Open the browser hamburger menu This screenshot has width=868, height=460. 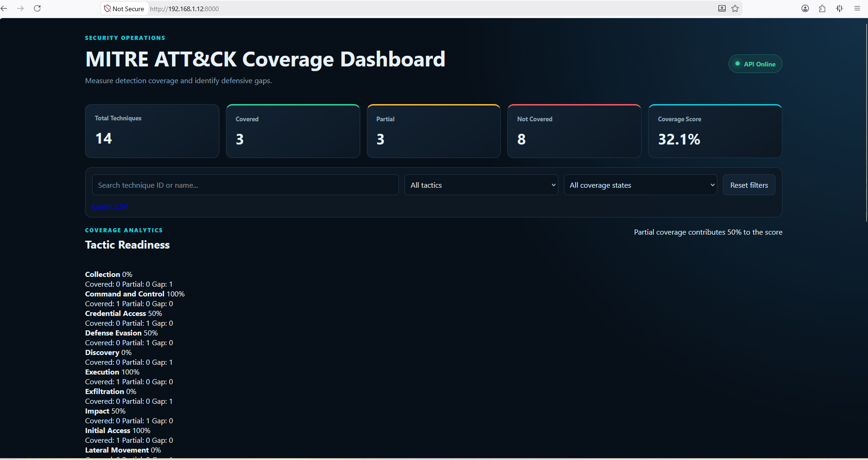pyautogui.click(x=857, y=8)
